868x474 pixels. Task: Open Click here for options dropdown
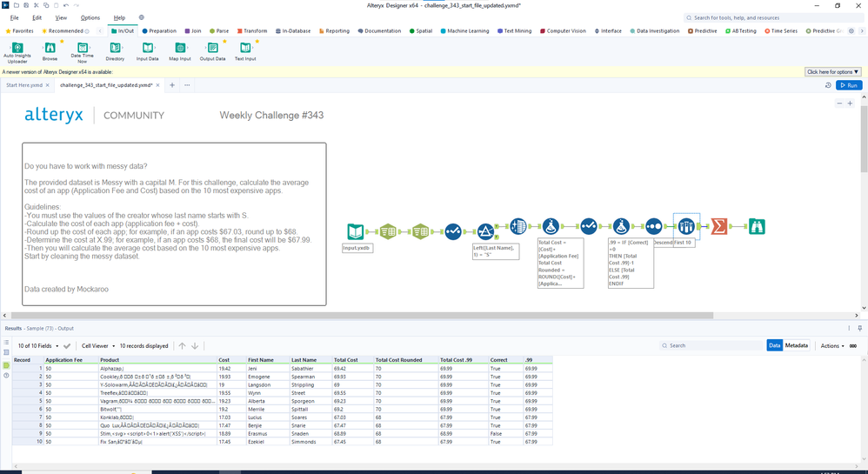(832, 72)
